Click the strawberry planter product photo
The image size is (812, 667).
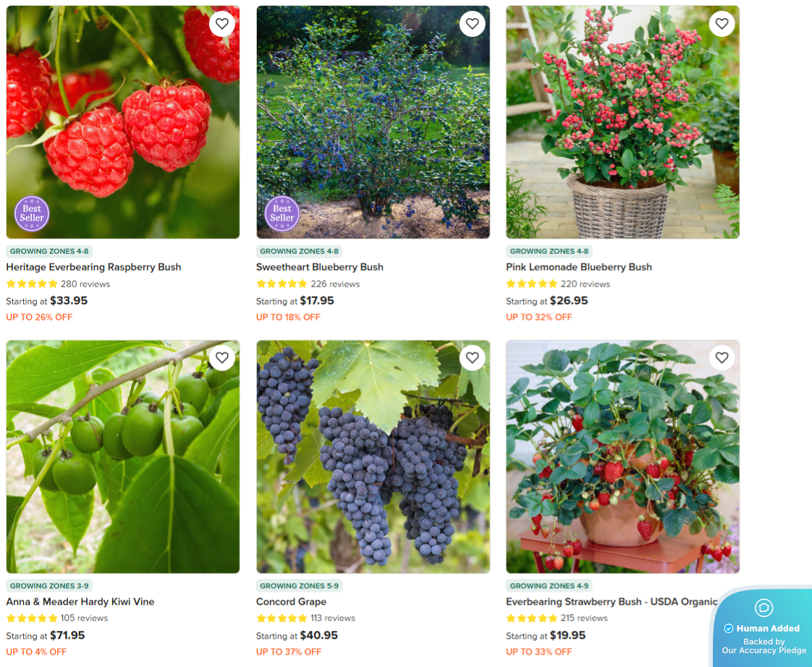click(x=622, y=456)
